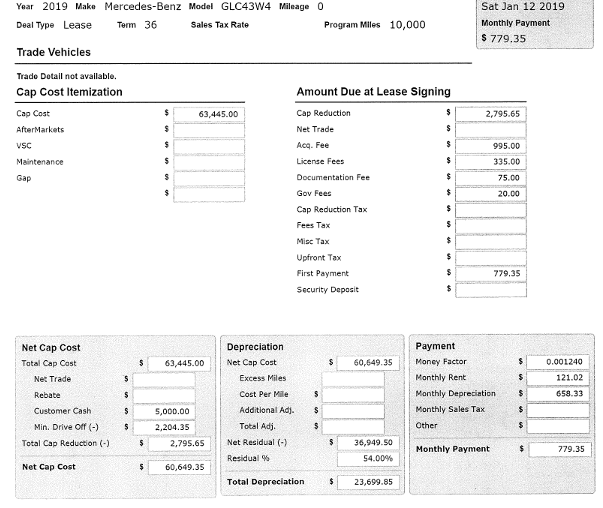Click the Net Trade field in Net Cap Cost
This screenshot has width=603, height=508.
point(164,380)
